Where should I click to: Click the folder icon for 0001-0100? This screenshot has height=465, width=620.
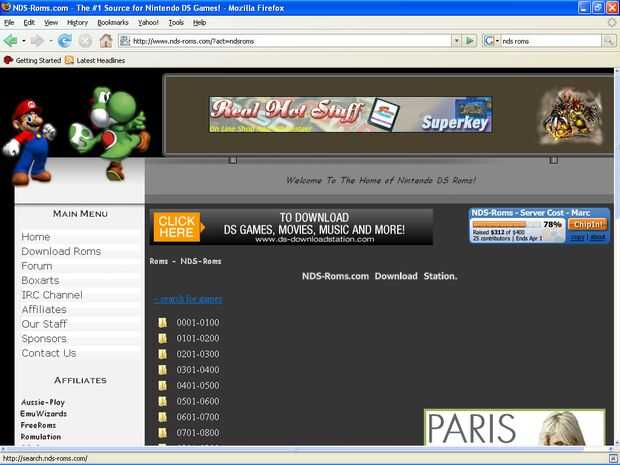pyautogui.click(x=163, y=322)
